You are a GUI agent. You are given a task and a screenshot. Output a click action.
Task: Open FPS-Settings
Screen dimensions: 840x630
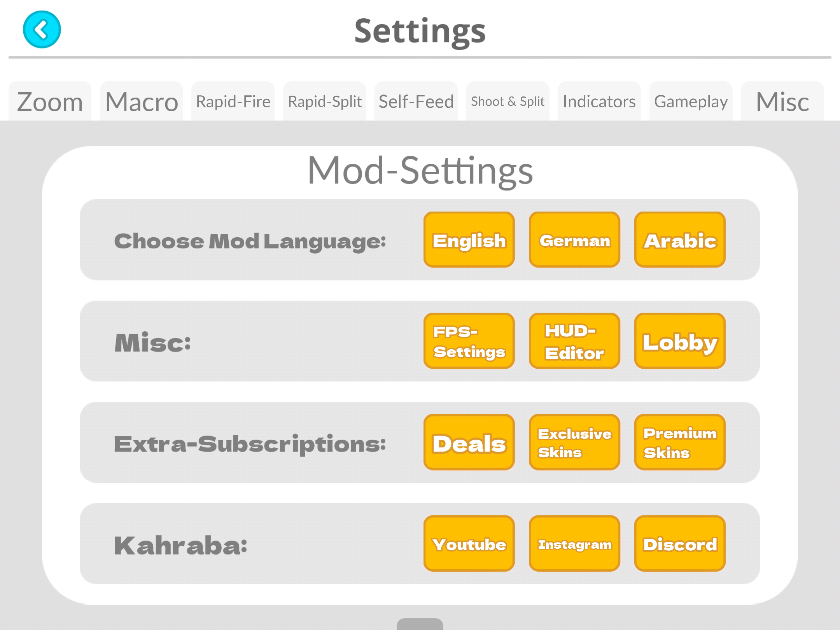[469, 341]
